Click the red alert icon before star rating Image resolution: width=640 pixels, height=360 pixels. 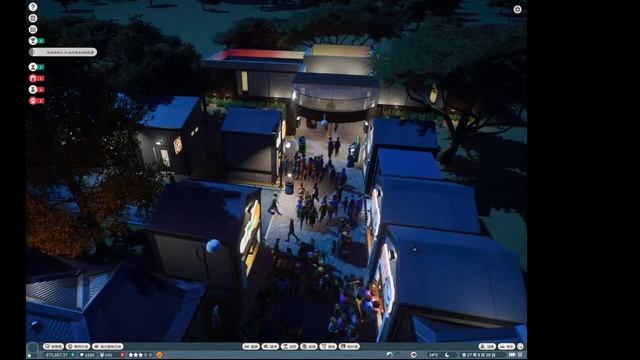tap(122, 355)
